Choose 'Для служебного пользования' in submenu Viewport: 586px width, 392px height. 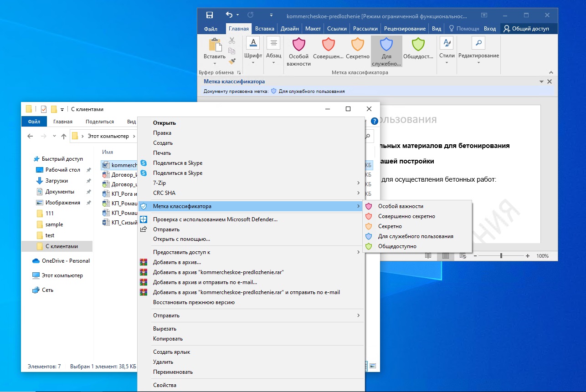(x=415, y=236)
